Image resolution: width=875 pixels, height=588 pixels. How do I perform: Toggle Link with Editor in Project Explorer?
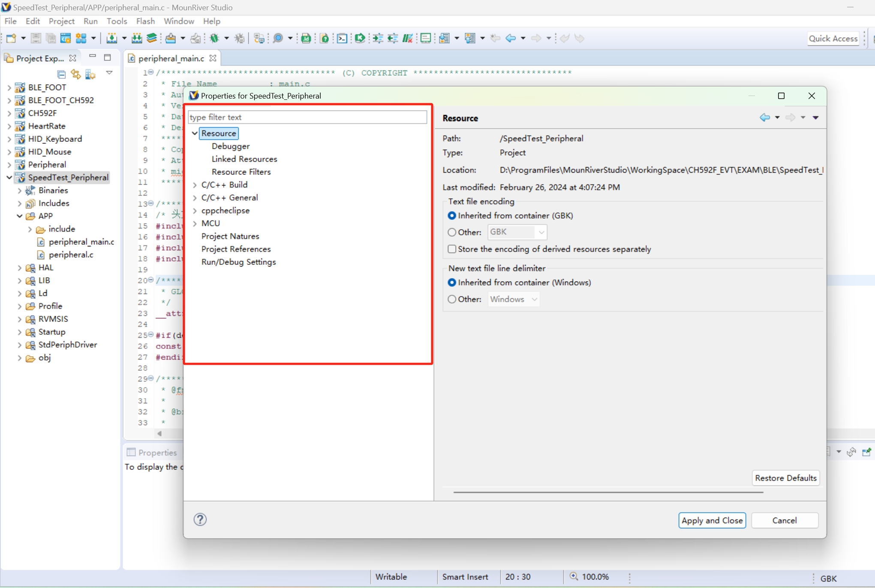pos(76,75)
